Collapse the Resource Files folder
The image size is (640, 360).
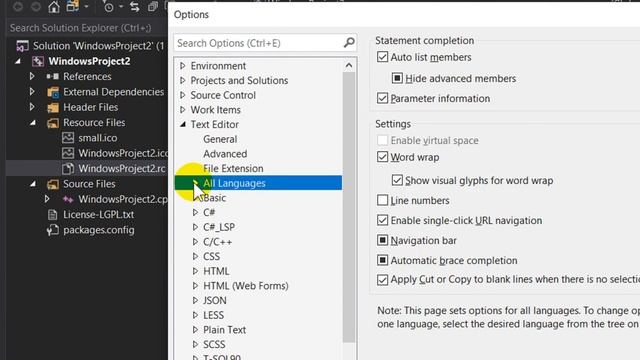pos(33,123)
